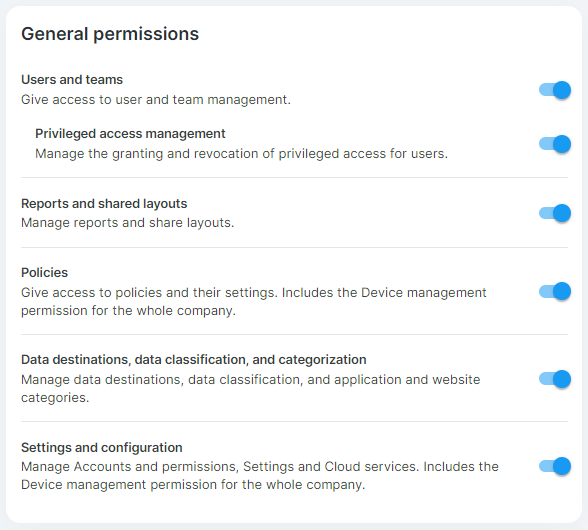Click the 'Manage reports and share layouts' text
This screenshot has width=588, height=530.
pos(128,223)
